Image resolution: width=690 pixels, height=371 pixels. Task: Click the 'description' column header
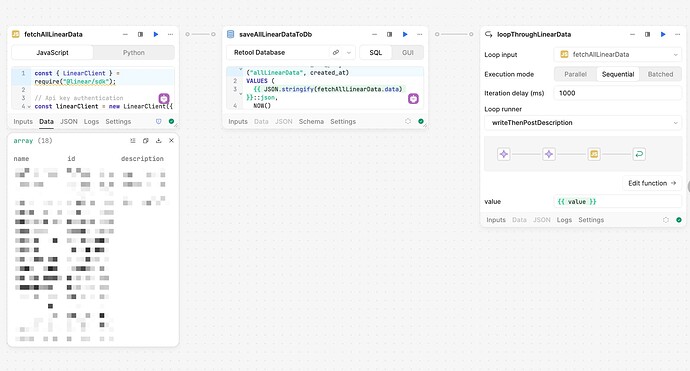[x=142, y=158]
